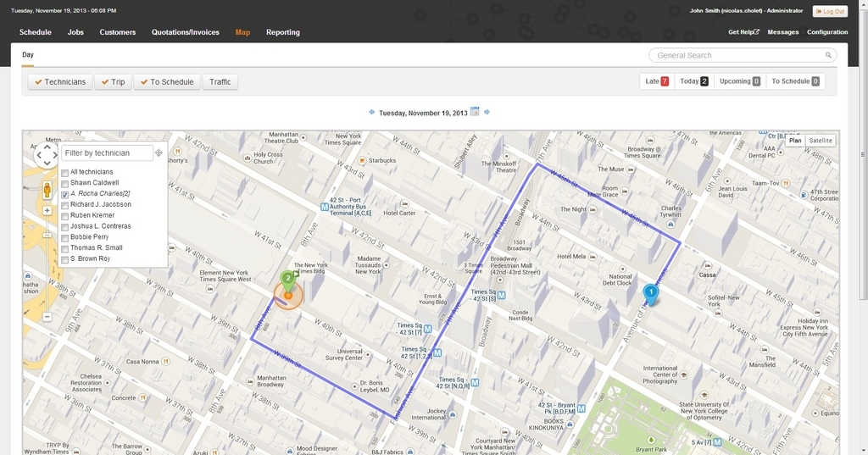Show Today jobs counter
The width and height of the screenshot is (868, 455).
[693, 81]
